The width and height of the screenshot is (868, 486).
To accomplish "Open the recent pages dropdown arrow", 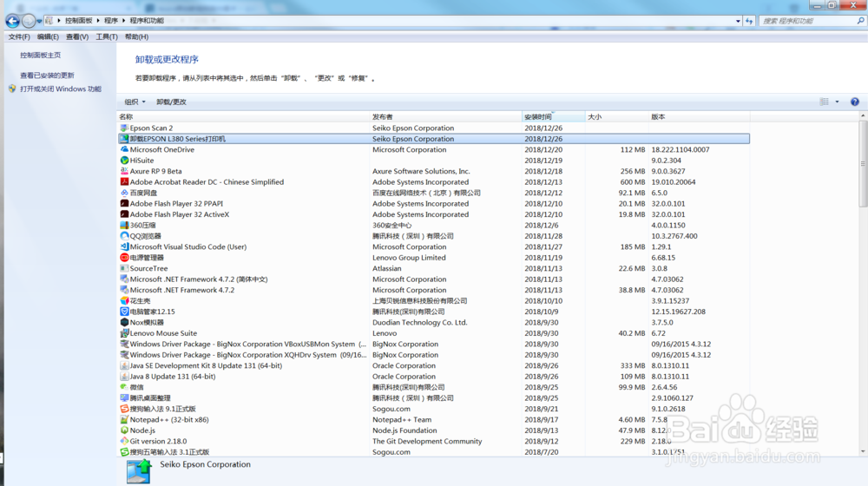I will click(39, 22).
